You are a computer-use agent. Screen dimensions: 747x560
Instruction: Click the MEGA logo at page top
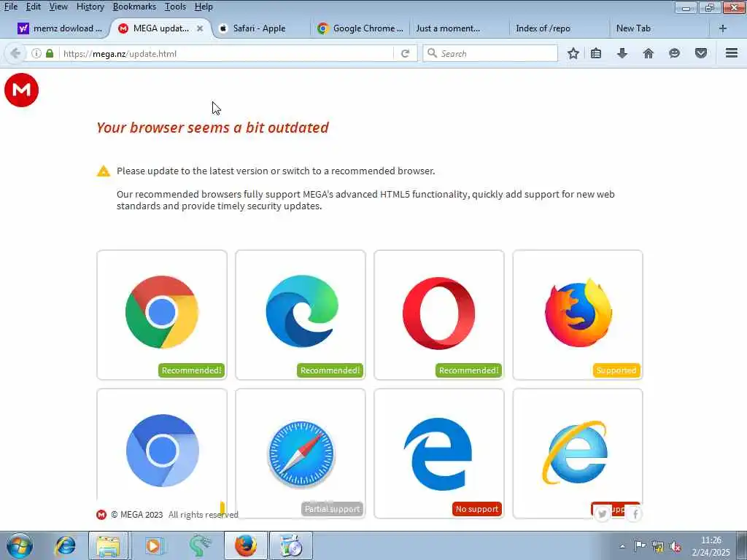click(x=21, y=90)
